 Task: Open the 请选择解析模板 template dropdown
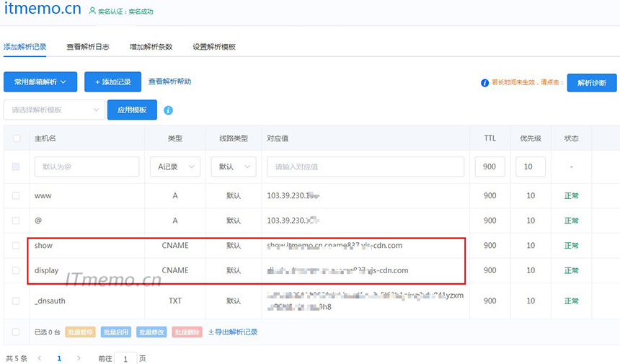pos(55,110)
